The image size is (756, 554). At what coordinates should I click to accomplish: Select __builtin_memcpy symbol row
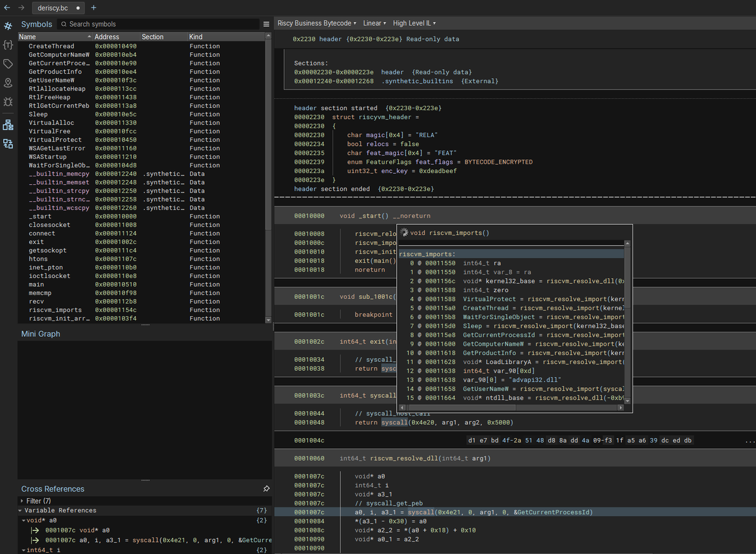142,174
